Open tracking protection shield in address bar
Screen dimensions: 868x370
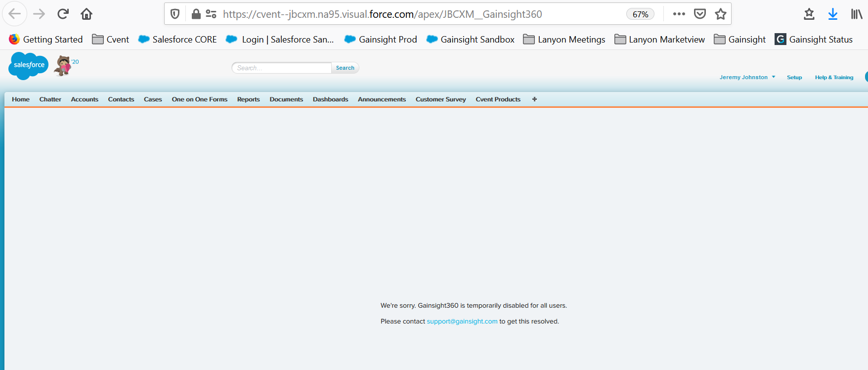coord(175,14)
